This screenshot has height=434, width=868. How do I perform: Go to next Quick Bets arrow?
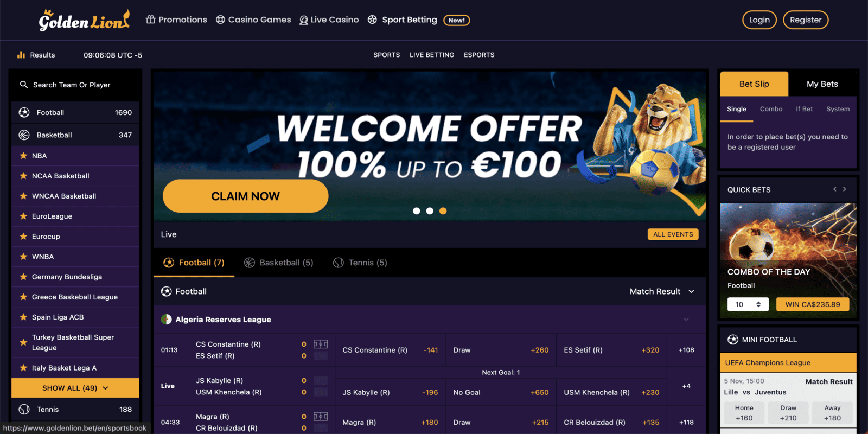tap(844, 189)
